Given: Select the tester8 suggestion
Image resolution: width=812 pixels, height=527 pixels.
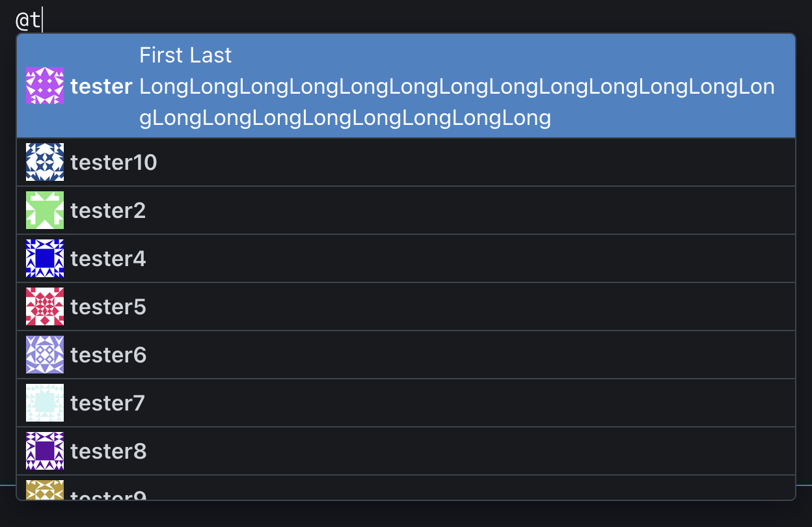Looking at the screenshot, I should coord(108,452).
